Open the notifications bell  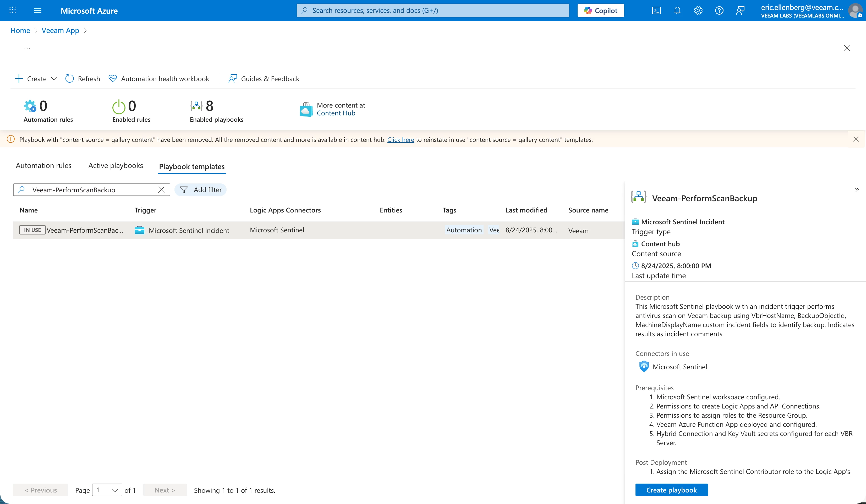[x=677, y=11]
